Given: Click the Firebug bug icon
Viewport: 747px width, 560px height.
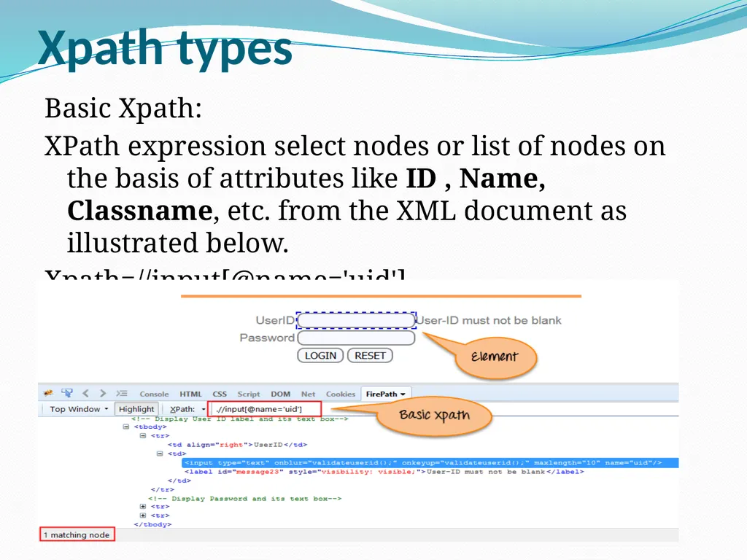Looking at the screenshot, I should (48, 393).
